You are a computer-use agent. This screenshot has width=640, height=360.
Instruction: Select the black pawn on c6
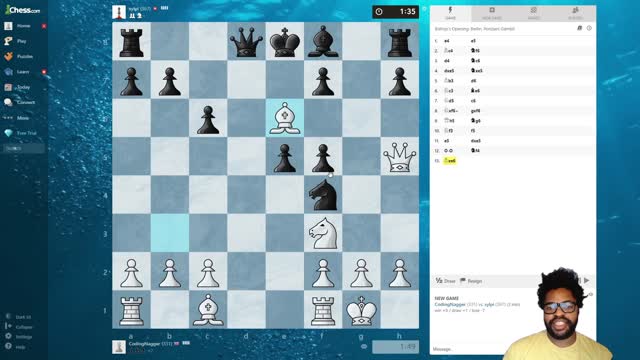point(208,118)
